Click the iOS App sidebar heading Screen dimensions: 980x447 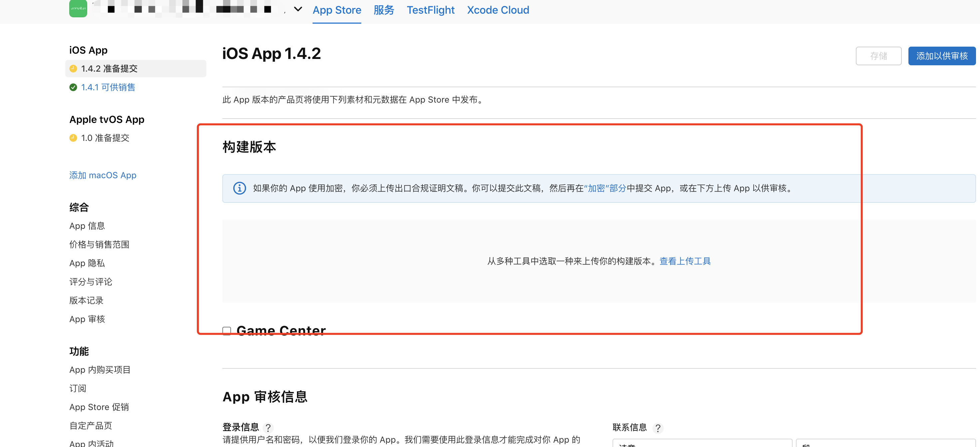coord(88,50)
